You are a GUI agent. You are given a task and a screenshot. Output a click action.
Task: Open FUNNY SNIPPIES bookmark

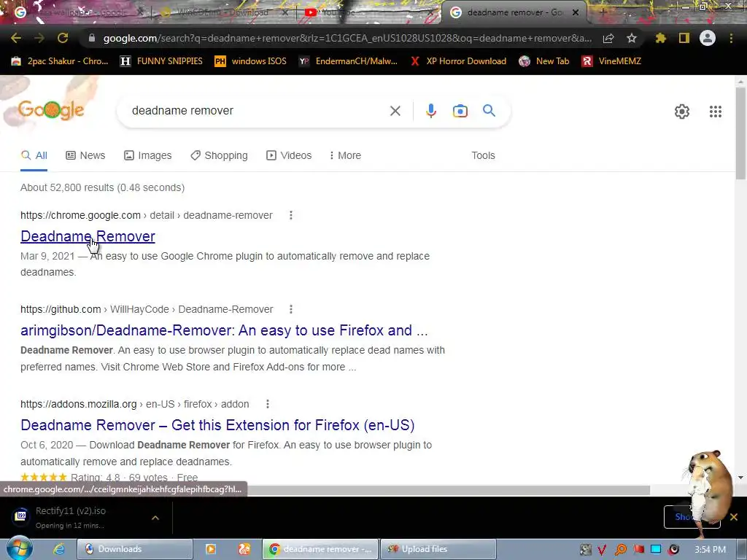coord(161,61)
